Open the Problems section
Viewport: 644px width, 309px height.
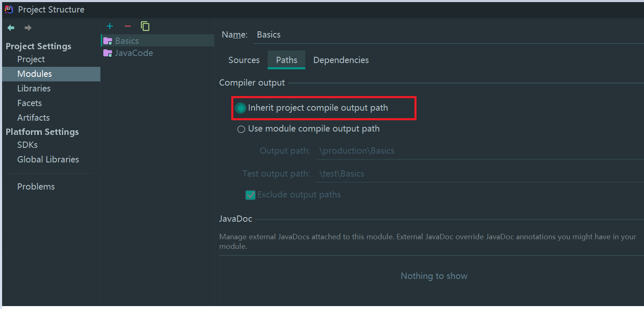point(36,186)
